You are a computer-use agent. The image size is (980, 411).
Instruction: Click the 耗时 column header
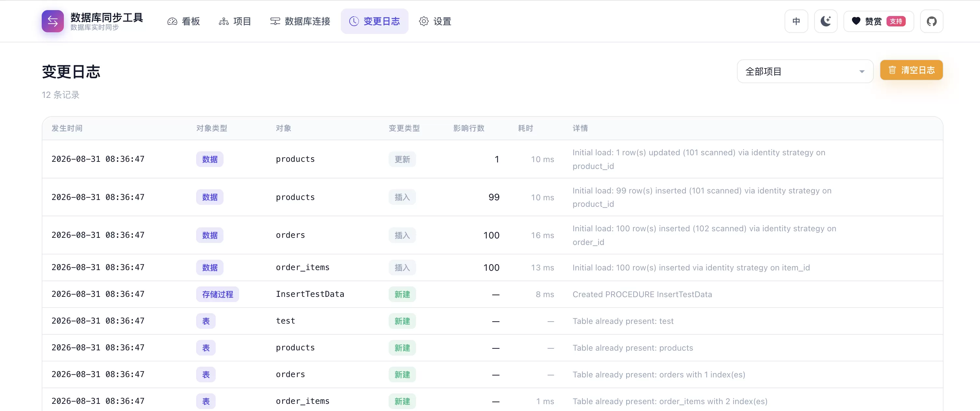526,129
